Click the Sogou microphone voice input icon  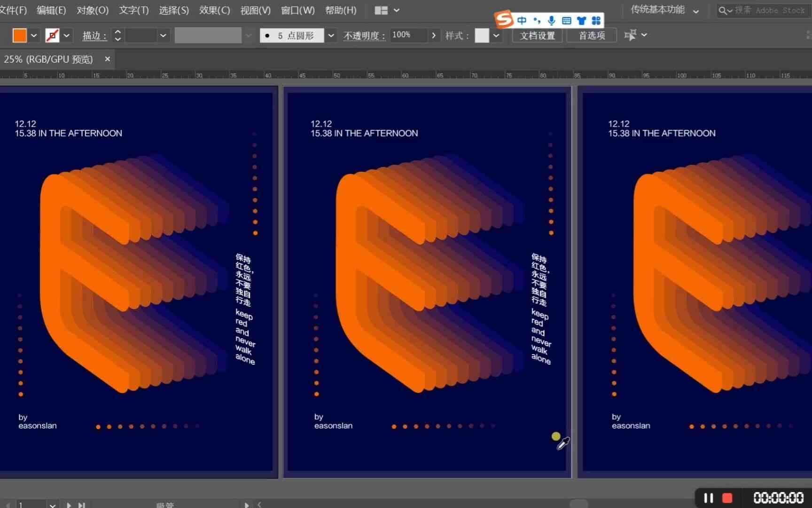click(552, 20)
